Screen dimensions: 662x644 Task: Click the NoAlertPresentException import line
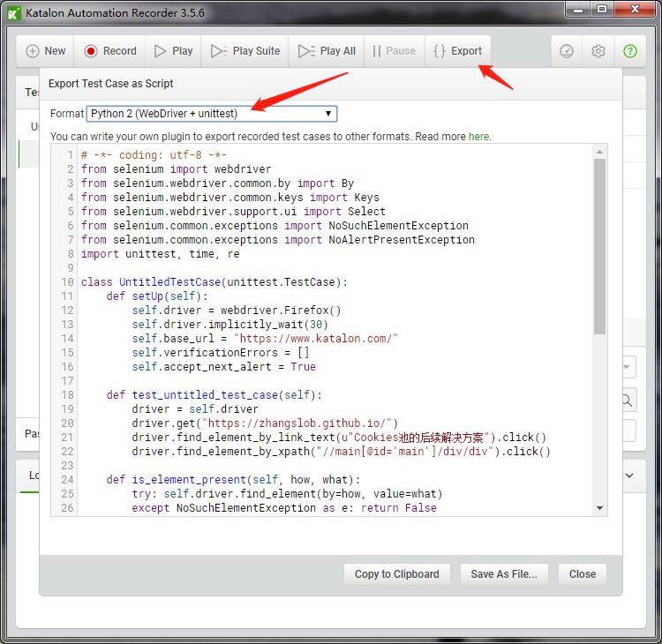[278, 240]
